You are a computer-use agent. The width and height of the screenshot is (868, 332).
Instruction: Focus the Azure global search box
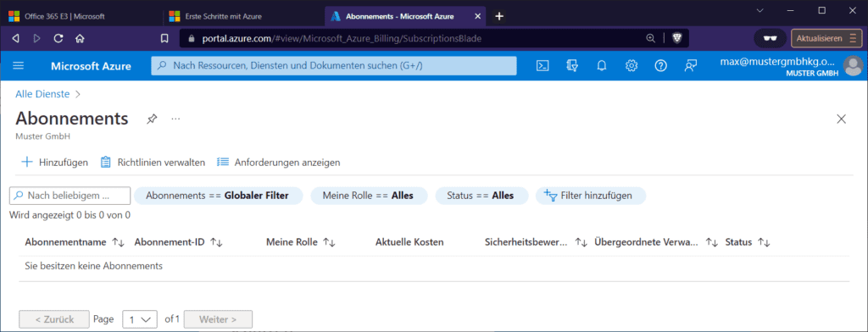click(334, 66)
